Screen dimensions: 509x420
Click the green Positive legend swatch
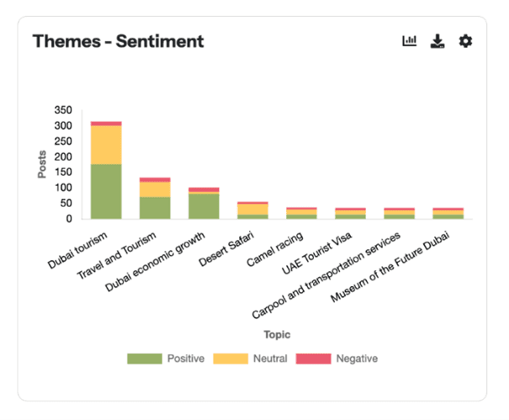144,359
